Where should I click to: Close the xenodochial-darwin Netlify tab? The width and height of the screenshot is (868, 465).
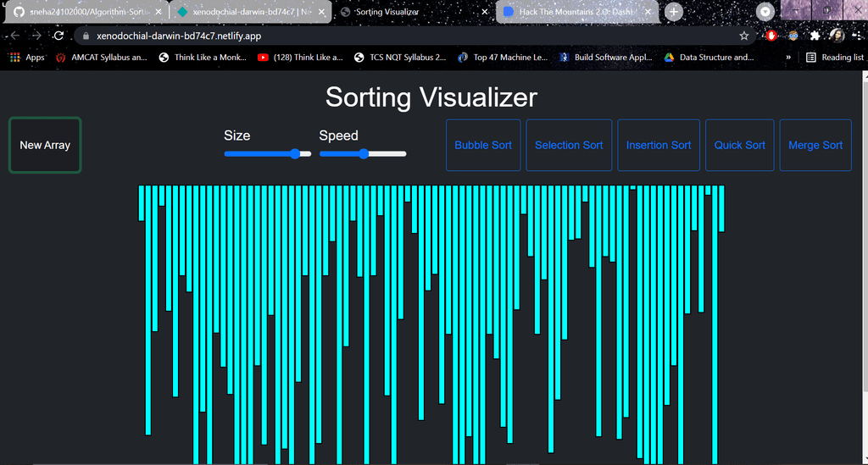[321, 12]
